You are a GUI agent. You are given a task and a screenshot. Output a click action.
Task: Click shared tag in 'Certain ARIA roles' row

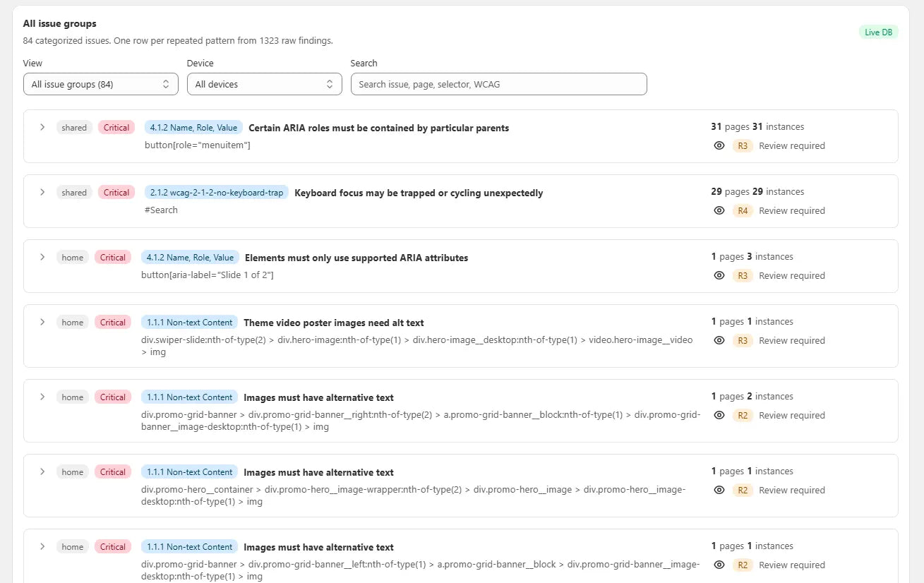[x=74, y=128]
